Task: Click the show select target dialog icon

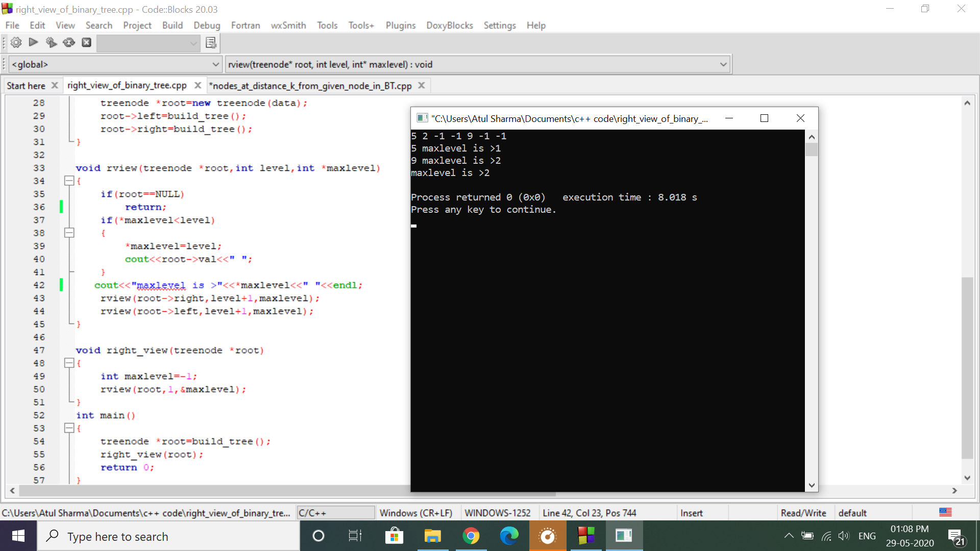Action: 211,43
